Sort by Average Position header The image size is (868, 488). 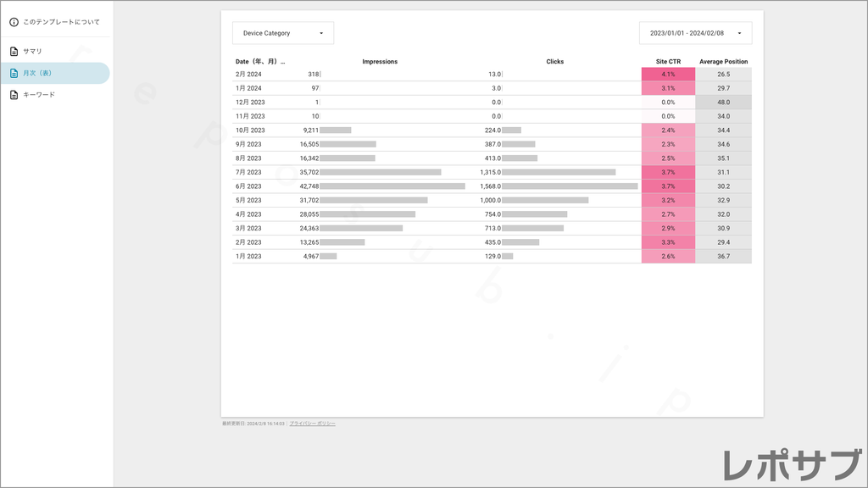pyautogui.click(x=723, y=62)
